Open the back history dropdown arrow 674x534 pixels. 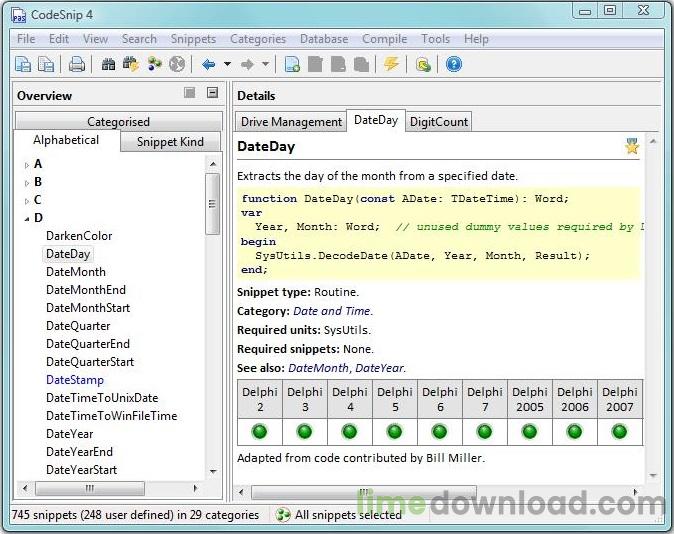pos(227,64)
